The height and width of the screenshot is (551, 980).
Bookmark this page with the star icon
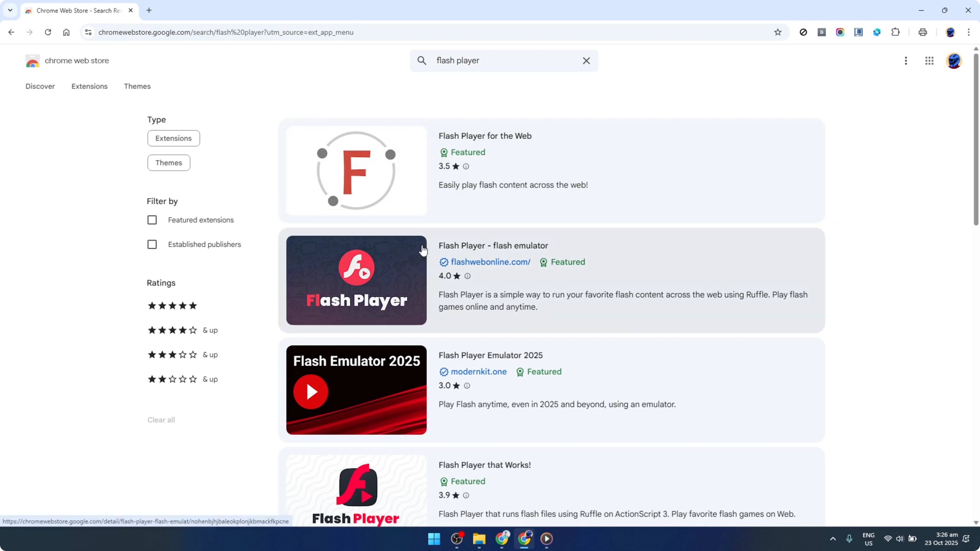coord(778,32)
